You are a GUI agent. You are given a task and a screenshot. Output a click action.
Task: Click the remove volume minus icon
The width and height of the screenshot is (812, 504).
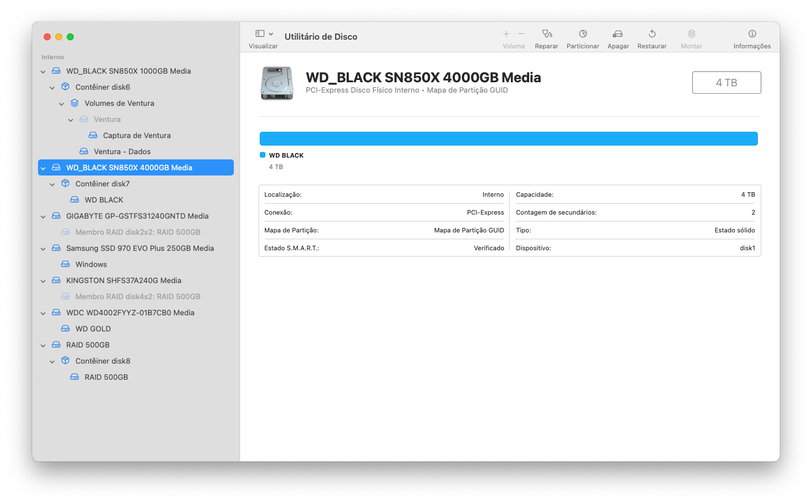(x=521, y=34)
